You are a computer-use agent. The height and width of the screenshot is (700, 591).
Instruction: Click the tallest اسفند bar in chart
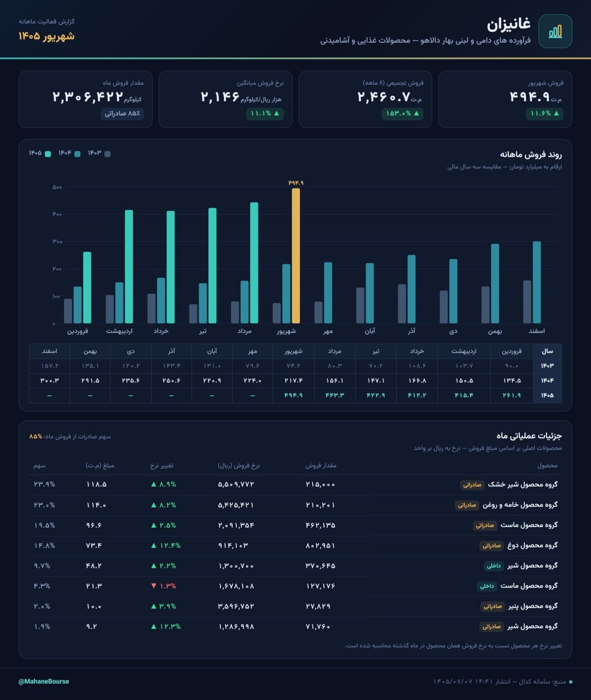tap(537, 282)
